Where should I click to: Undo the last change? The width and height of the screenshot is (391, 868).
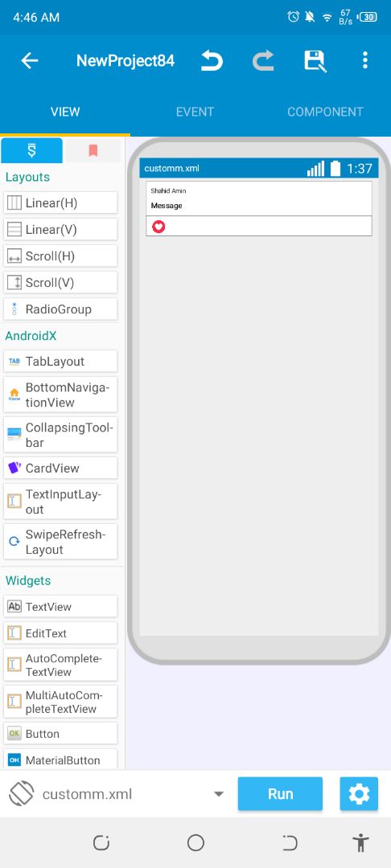tap(212, 60)
